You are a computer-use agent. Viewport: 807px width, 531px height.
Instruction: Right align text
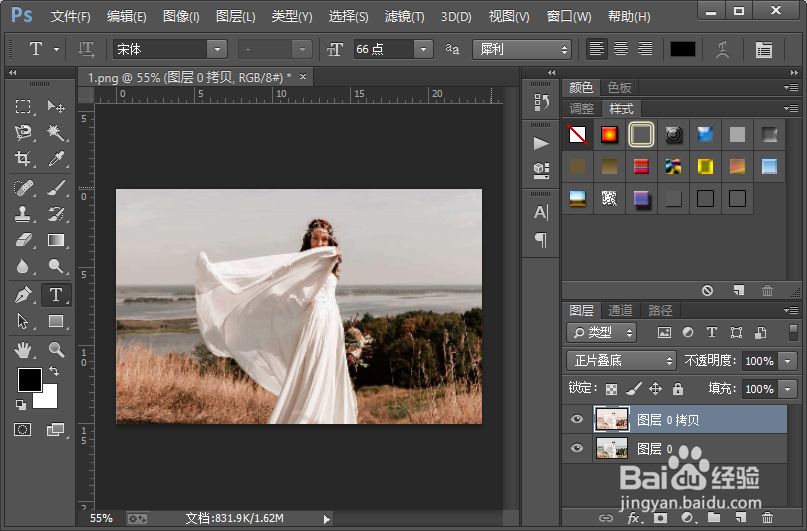pos(645,49)
